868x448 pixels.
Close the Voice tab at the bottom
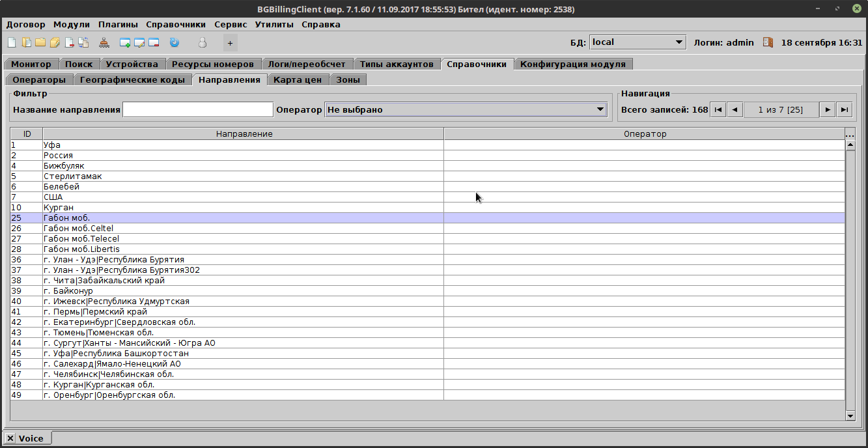(x=10, y=438)
